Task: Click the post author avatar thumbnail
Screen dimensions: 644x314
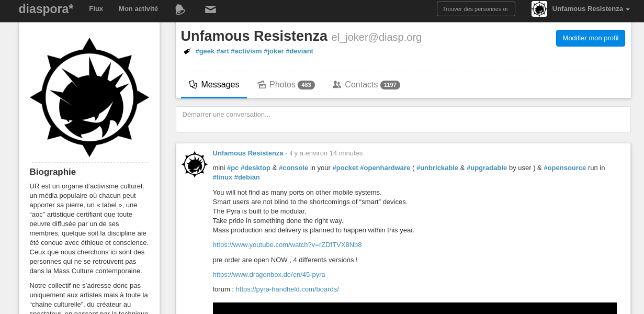Action: 195,164
